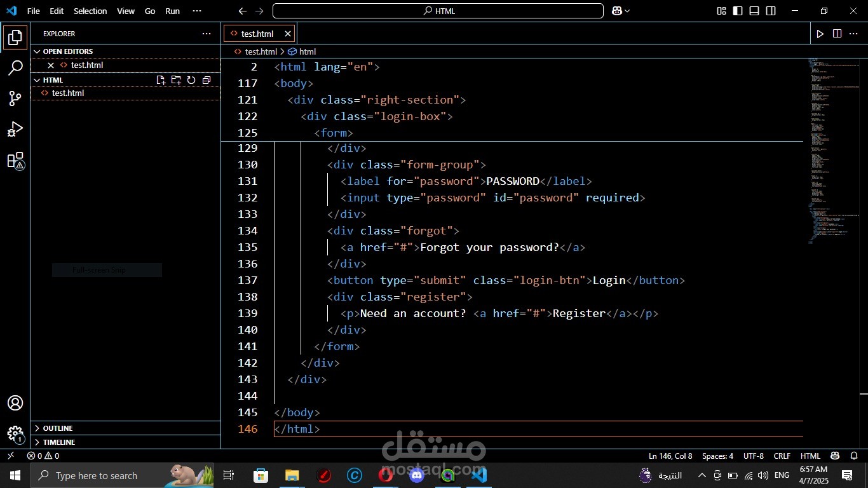This screenshot has width=868, height=488.
Task: Show errors and warnings in status bar
Action: (x=43, y=456)
